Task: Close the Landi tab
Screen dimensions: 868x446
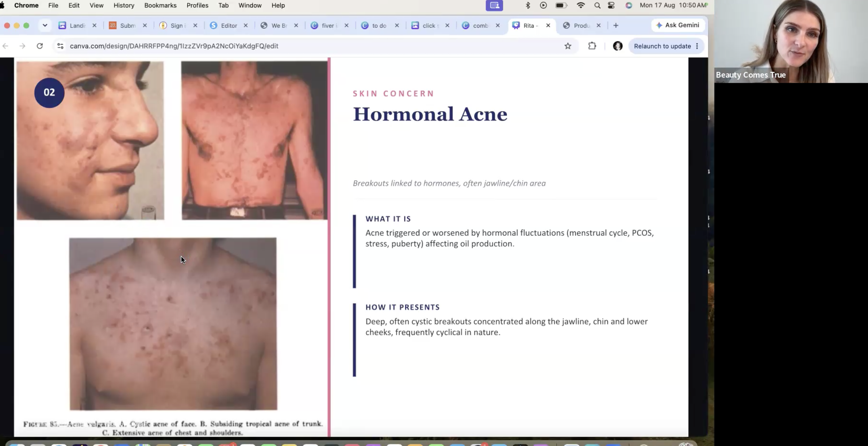Action: (x=94, y=26)
